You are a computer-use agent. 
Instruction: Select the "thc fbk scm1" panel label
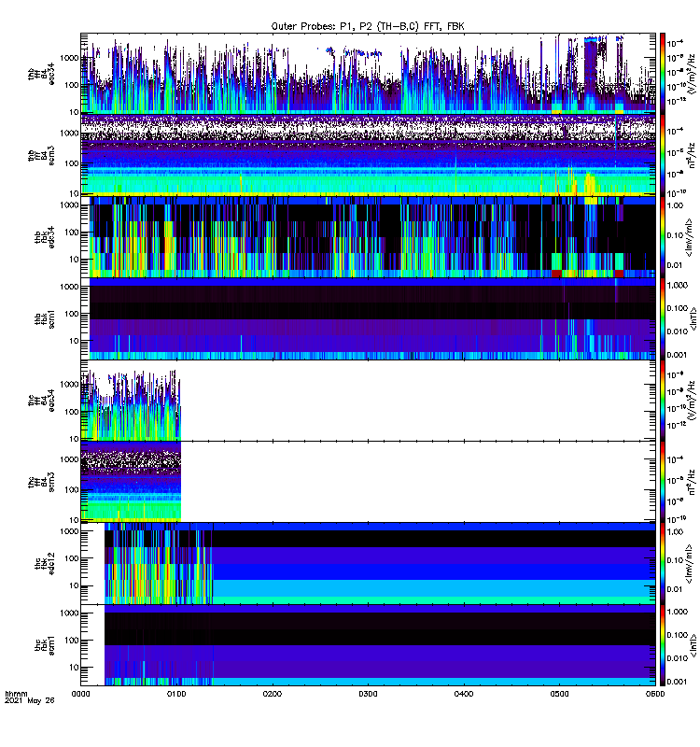[44, 645]
